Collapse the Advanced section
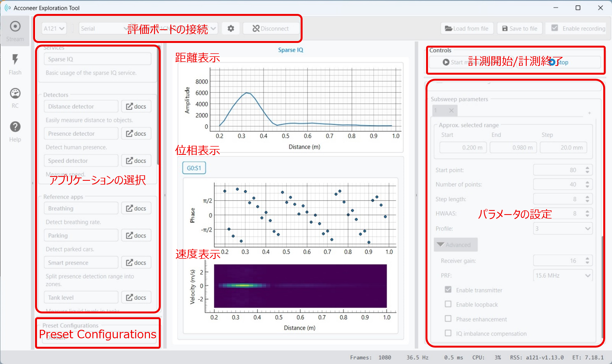This screenshot has height=364, width=612. click(456, 244)
